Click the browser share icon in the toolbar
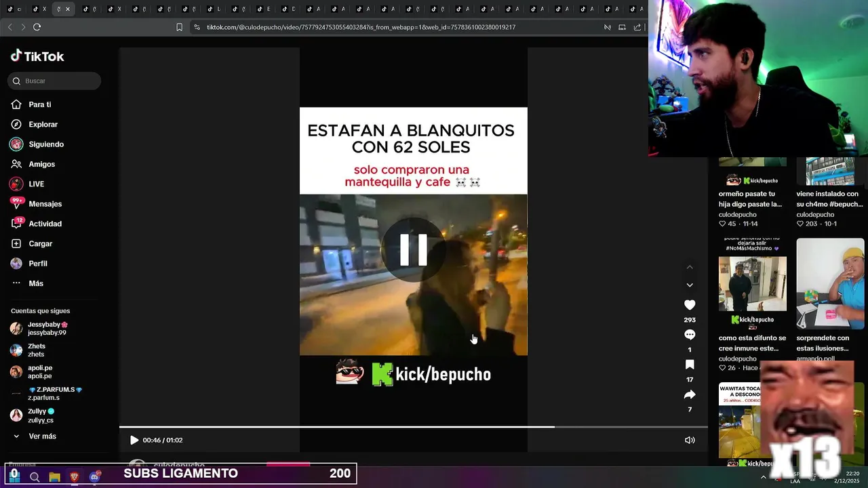 637,27
